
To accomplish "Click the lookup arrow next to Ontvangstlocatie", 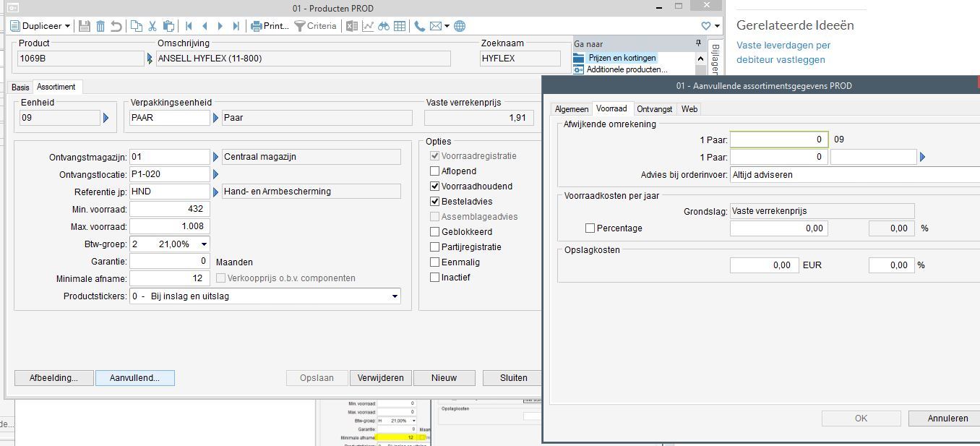I will pyautogui.click(x=215, y=174).
